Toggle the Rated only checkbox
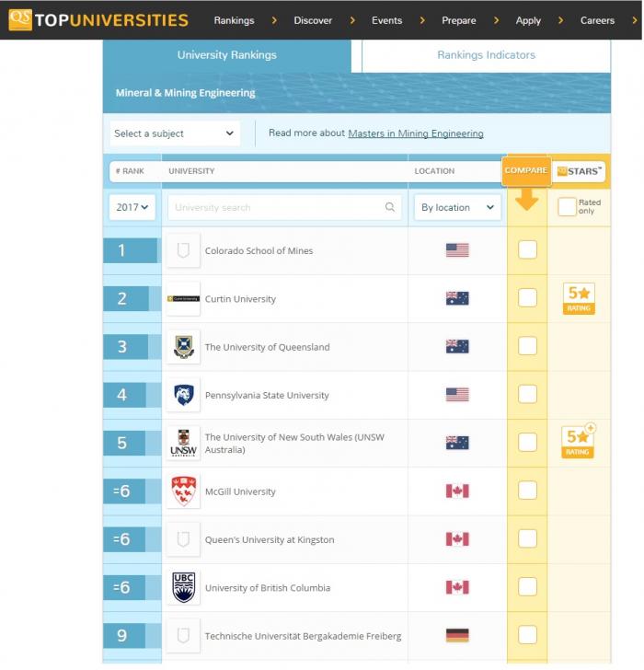The height and width of the screenshot is (670, 644). point(567,207)
